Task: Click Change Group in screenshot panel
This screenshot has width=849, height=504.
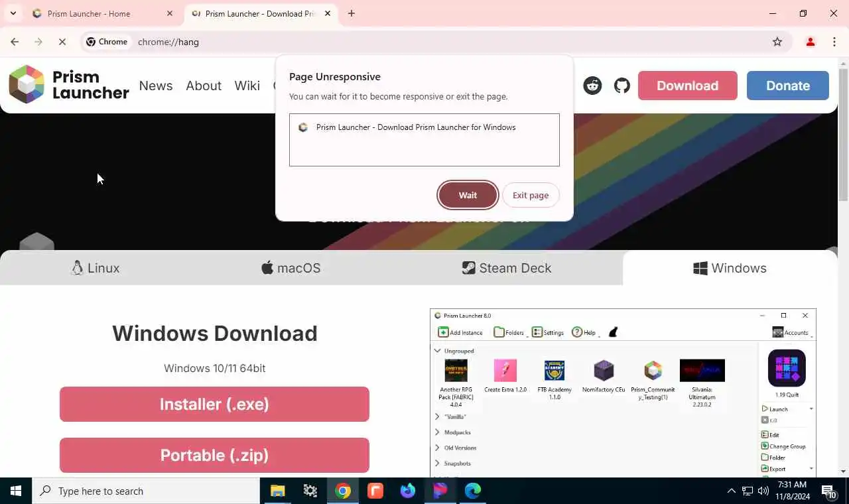Action: click(x=783, y=446)
